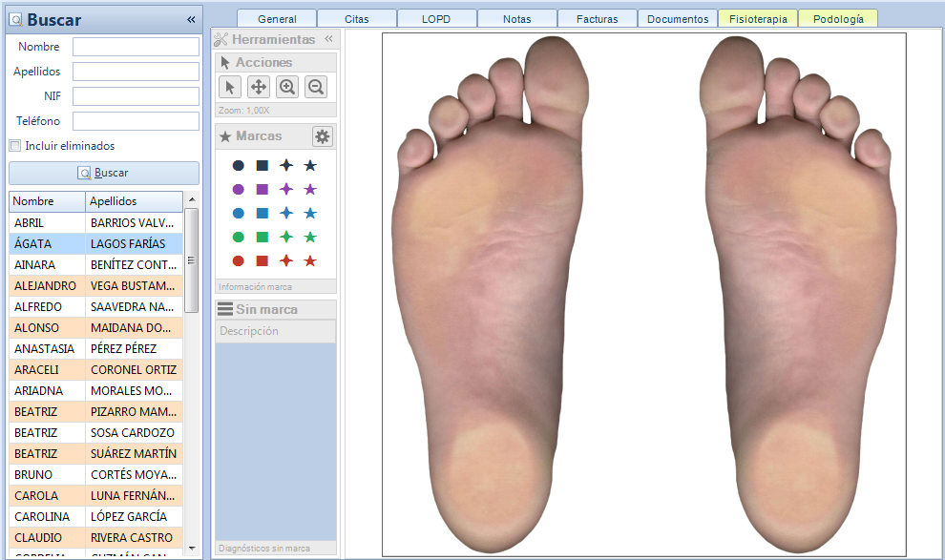Select the blue circle marker
Image resolution: width=945 pixels, height=560 pixels.
pyautogui.click(x=238, y=214)
